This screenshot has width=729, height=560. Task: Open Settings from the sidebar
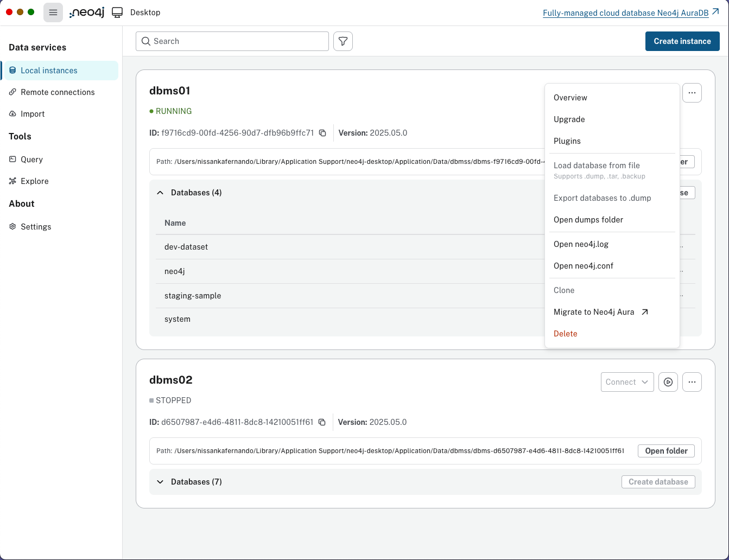pos(36,226)
